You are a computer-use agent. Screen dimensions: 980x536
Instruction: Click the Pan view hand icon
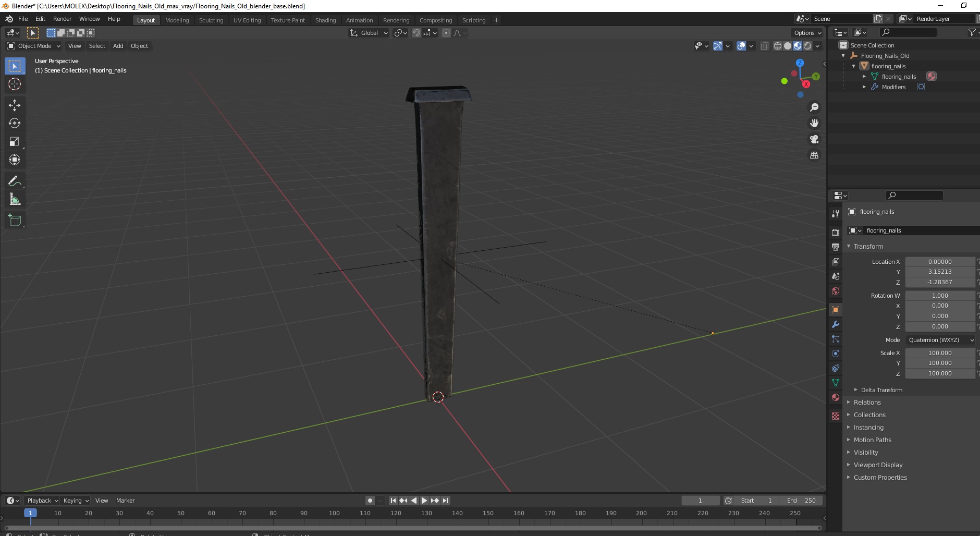tap(814, 123)
